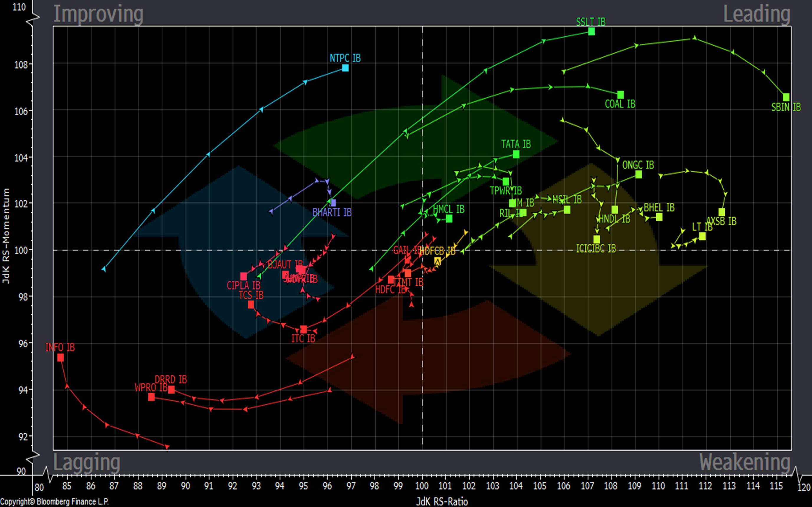This screenshot has width=812, height=507.
Task: Select the LT IB yellow-green square marker
Action: (x=702, y=237)
